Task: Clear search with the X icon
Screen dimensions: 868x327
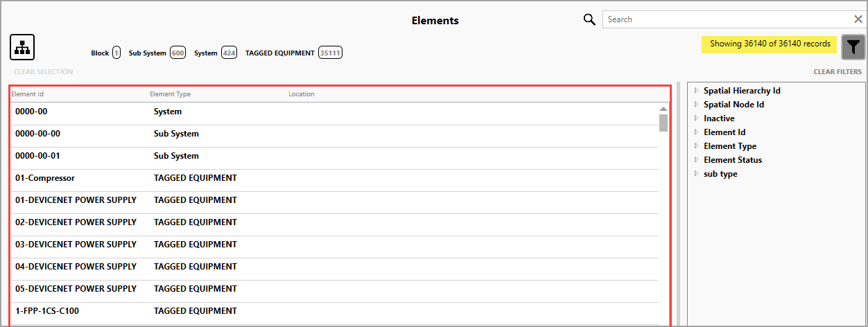Action: point(858,19)
